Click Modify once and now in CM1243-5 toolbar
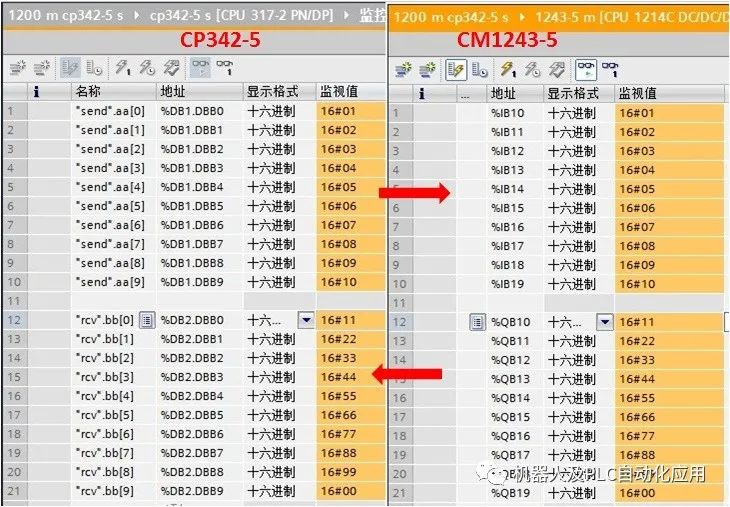The width and height of the screenshot is (730, 507). click(x=508, y=70)
